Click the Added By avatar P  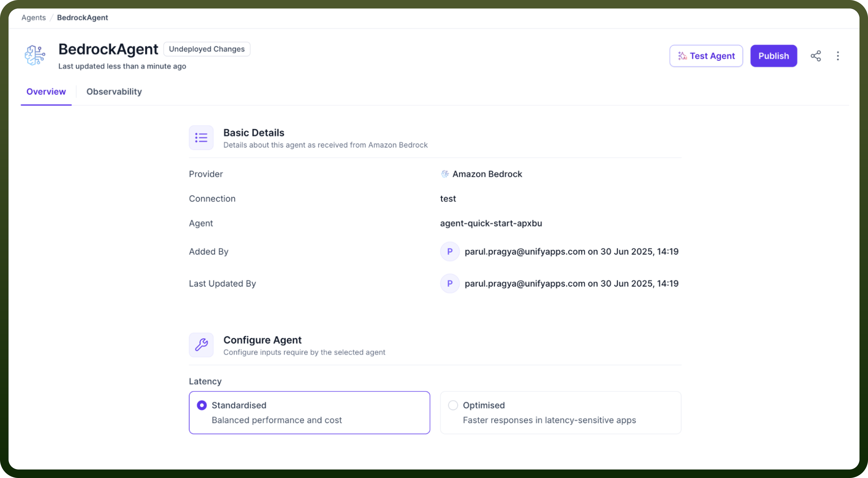pos(450,252)
